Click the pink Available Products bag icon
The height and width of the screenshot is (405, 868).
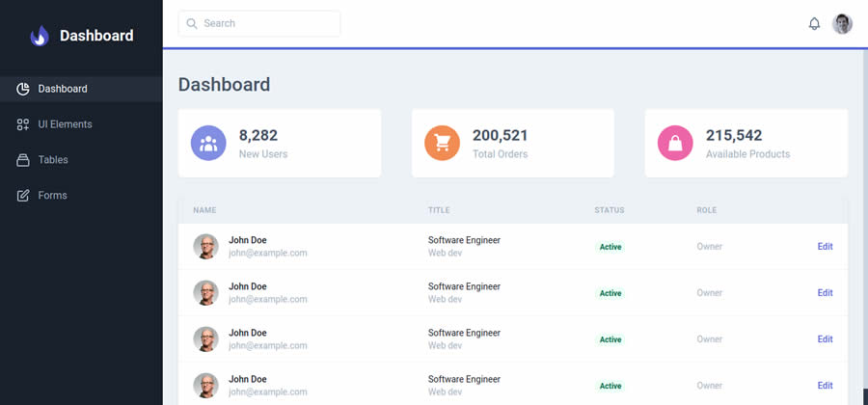[676, 143]
